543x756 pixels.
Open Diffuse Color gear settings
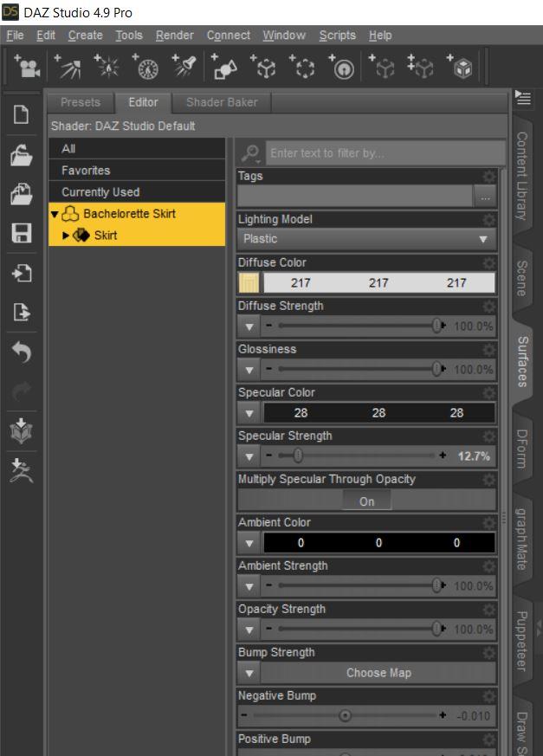point(489,263)
